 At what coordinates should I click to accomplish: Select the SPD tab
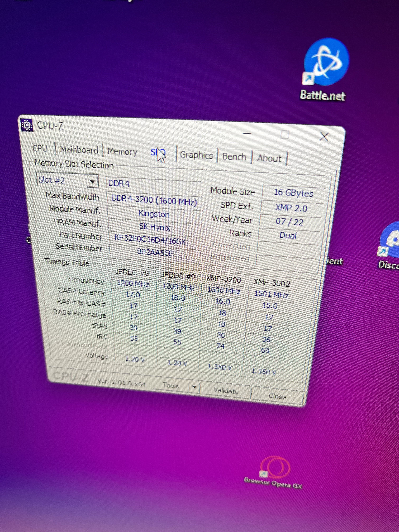point(158,153)
